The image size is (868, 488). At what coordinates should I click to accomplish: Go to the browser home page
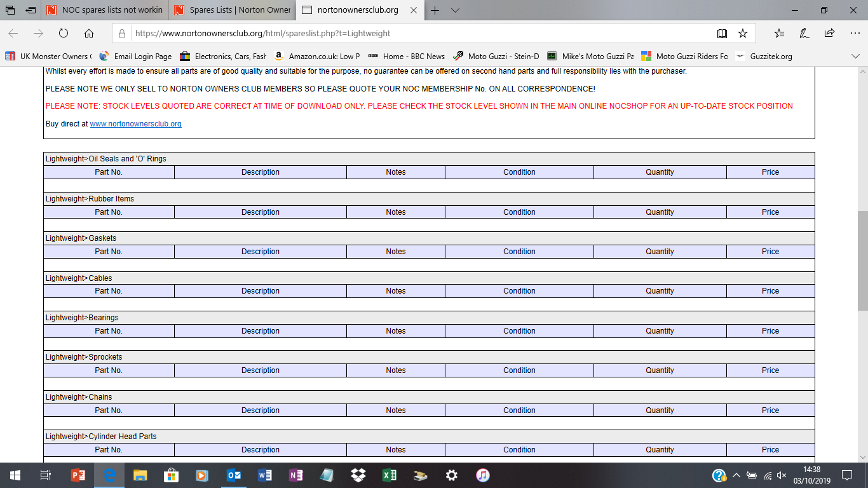pos(89,34)
